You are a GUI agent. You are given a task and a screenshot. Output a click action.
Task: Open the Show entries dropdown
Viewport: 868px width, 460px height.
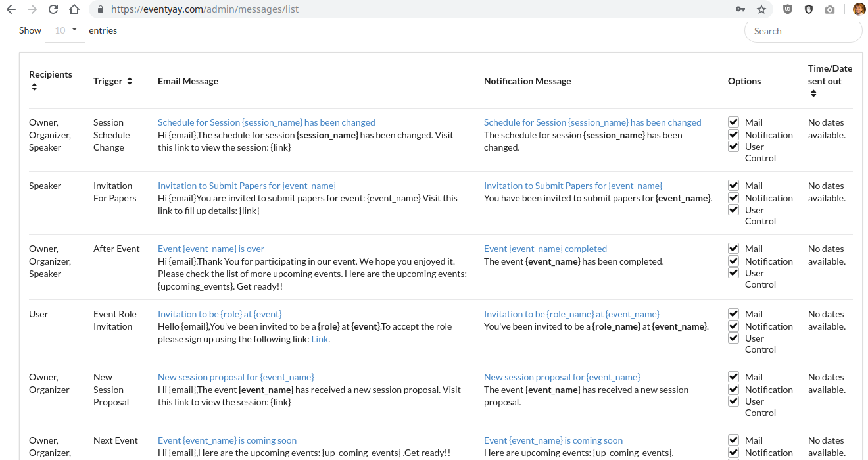(64, 30)
